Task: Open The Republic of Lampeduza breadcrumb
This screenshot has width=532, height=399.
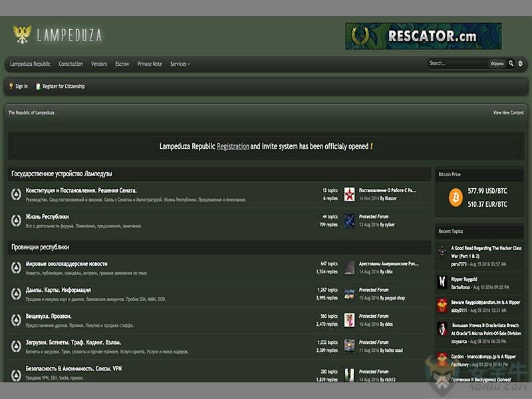Action: (x=31, y=112)
